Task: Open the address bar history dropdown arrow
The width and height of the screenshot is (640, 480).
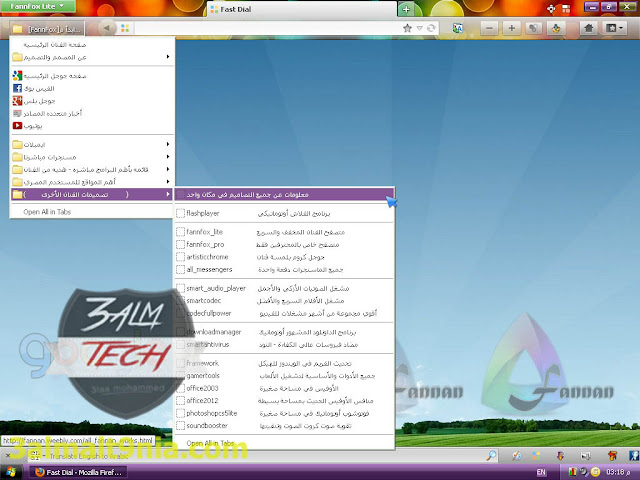Action: [x=420, y=28]
